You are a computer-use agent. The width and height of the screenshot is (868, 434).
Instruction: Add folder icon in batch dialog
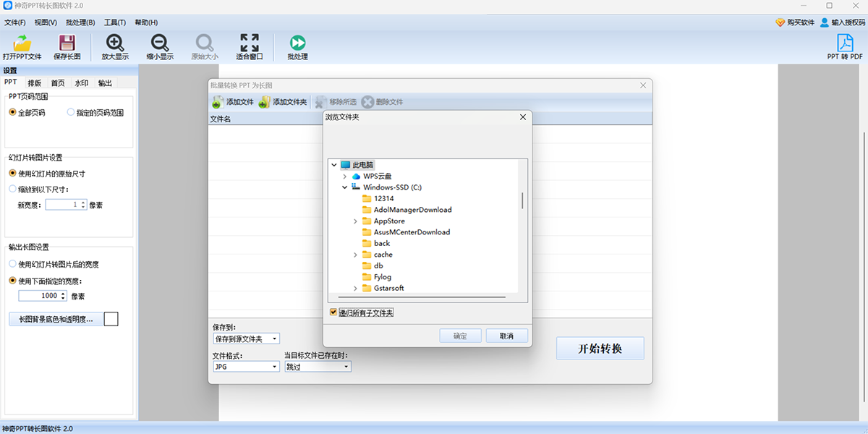(x=264, y=102)
